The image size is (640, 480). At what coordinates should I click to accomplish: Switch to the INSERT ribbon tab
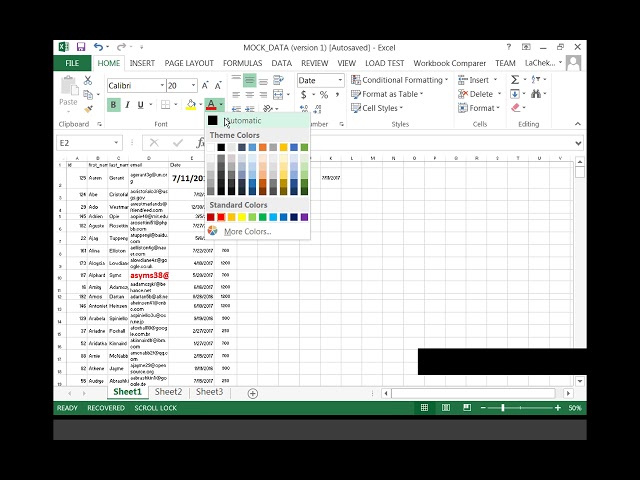point(142,63)
